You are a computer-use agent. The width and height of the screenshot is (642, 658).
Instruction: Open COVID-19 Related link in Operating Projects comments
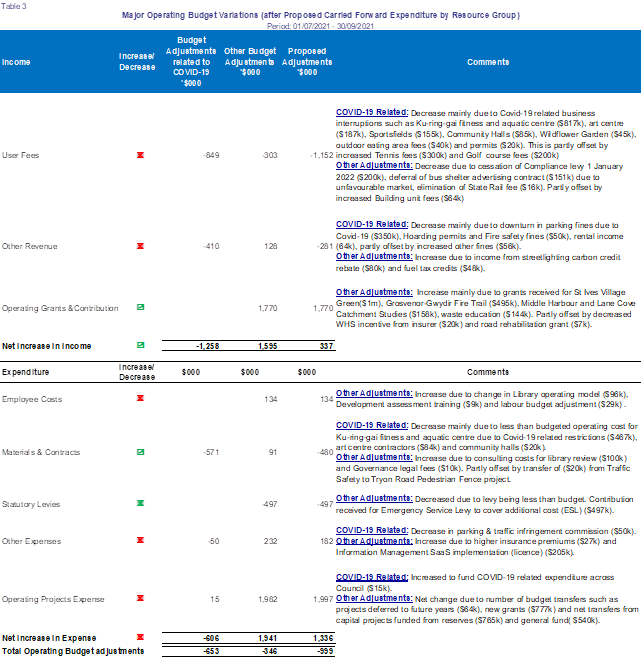point(372,577)
